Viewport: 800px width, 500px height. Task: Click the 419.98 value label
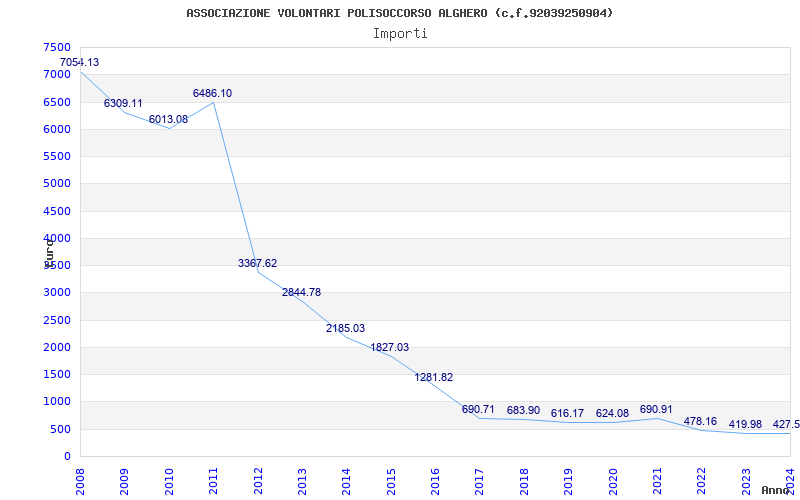745,424
